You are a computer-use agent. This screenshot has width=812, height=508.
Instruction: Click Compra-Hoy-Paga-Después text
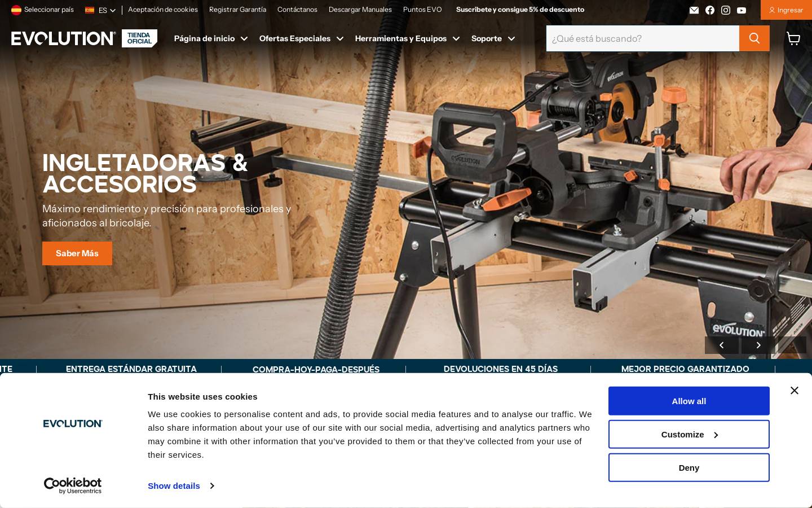[x=316, y=369]
